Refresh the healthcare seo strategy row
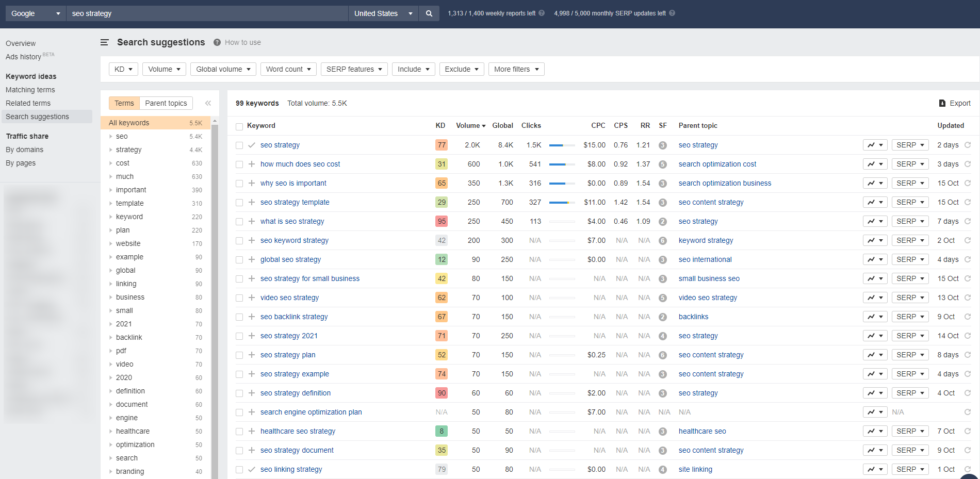980x479 pixels. (x=968, y=431)
